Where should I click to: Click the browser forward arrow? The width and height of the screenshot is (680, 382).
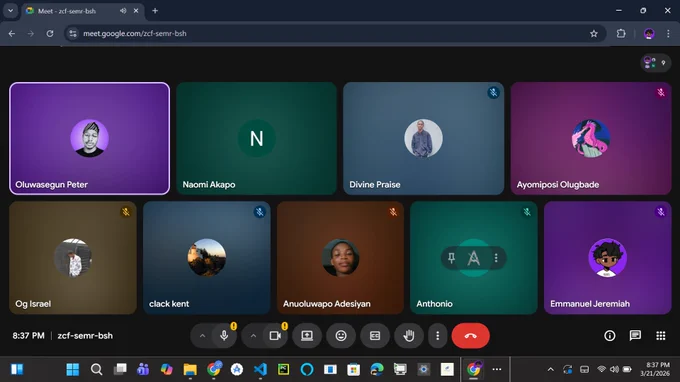pyautogui.click(x=30, y=33)
